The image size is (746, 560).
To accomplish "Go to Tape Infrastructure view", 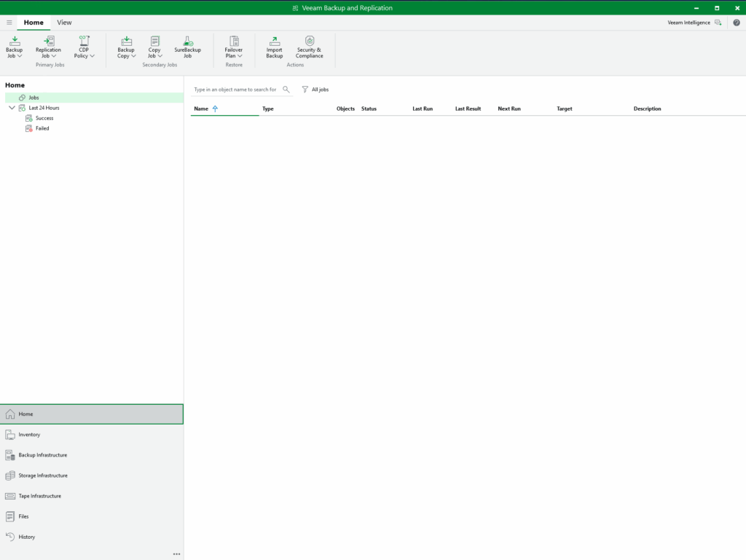I will (39, 496).
